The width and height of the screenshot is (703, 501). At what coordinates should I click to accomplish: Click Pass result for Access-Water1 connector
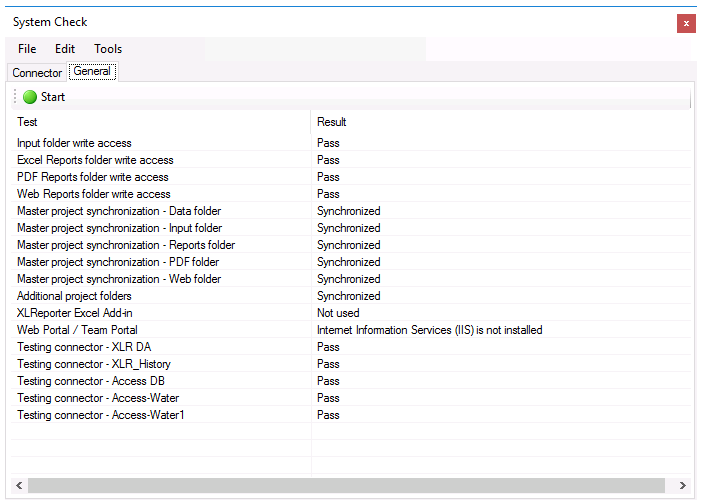pyautogui.click(x=328, y=415)
